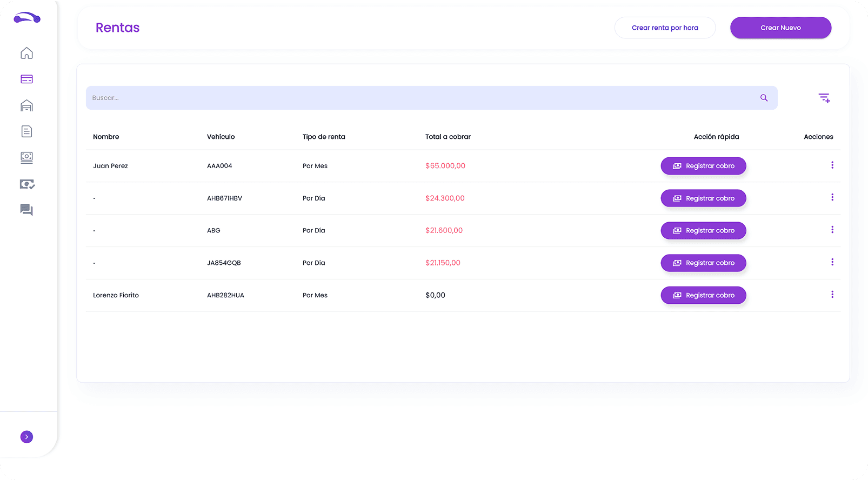The image size is (868, 480).
Task: Open actions menu for AHB671HBV row
Action: point(832,197)
